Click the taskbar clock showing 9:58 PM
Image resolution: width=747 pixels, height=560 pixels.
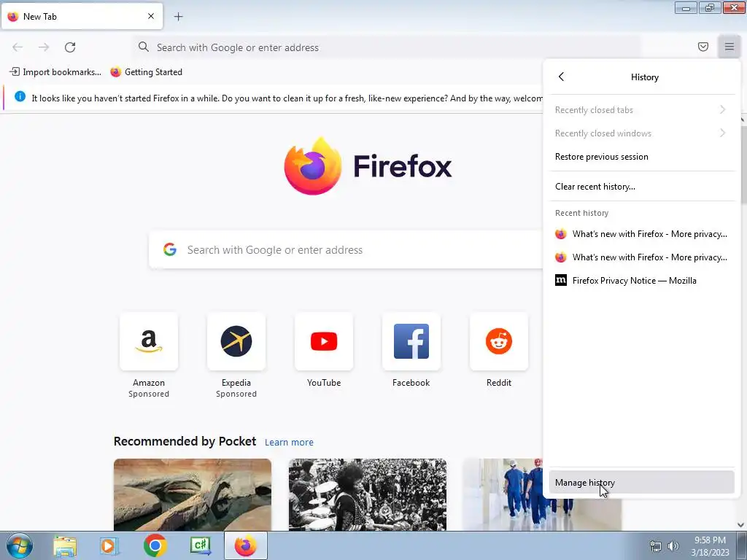click(710, 545)
